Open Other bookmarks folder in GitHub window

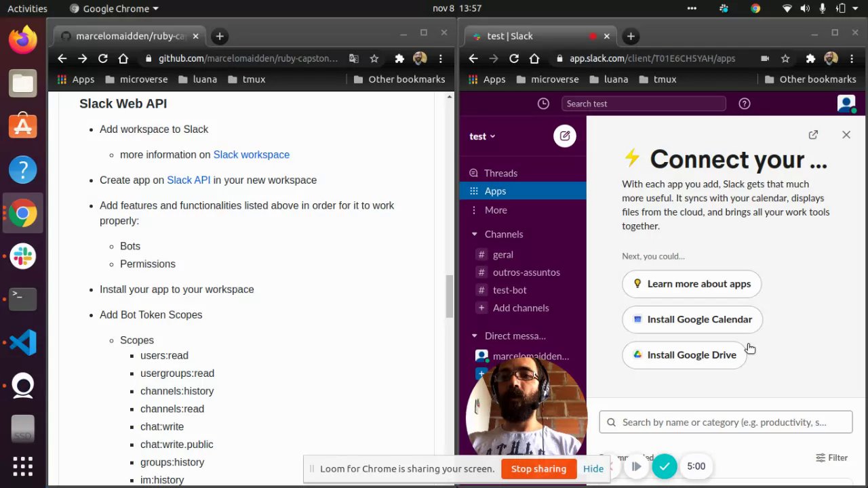point(399,79)
